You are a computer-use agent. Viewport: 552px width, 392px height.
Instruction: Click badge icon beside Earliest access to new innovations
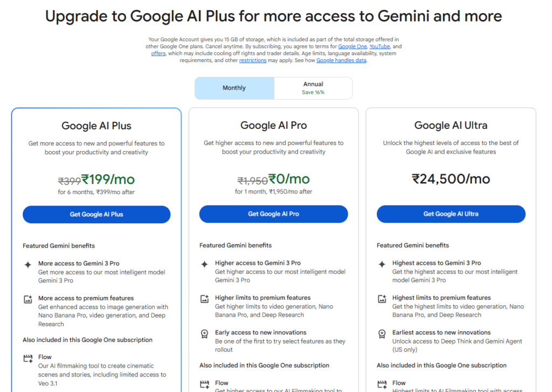[x=382, y=334]
